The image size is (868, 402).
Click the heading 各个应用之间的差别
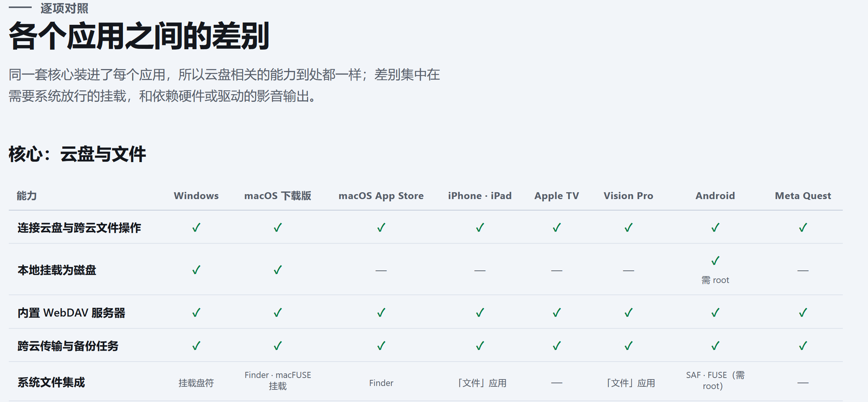(139, 36)
